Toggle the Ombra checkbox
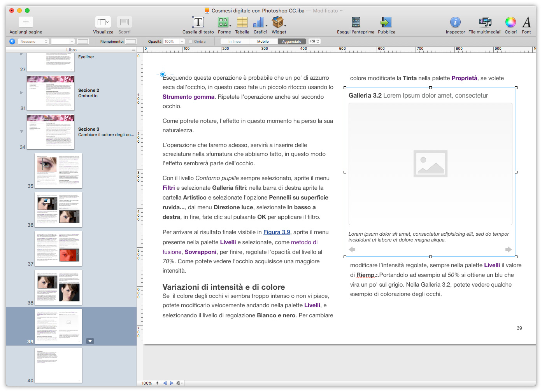This screenshot has width=542, height=392. 191,42
